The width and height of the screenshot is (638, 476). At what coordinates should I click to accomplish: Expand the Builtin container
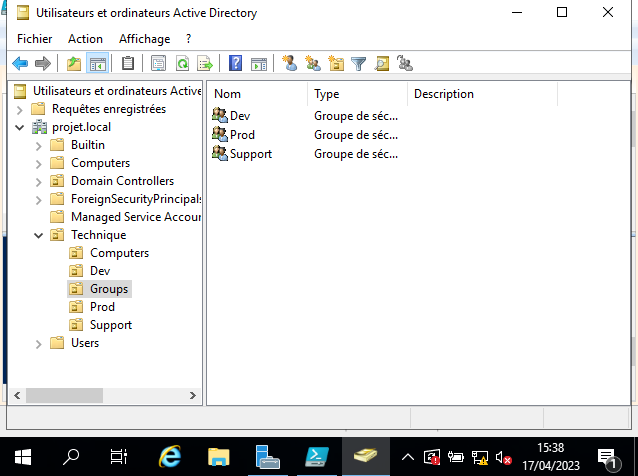(x=38, y=146)
